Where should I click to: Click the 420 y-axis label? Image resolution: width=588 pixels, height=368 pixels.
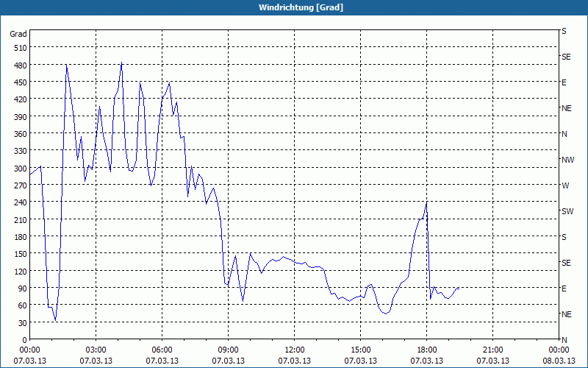pyautogui.click(x=21, y=99)
